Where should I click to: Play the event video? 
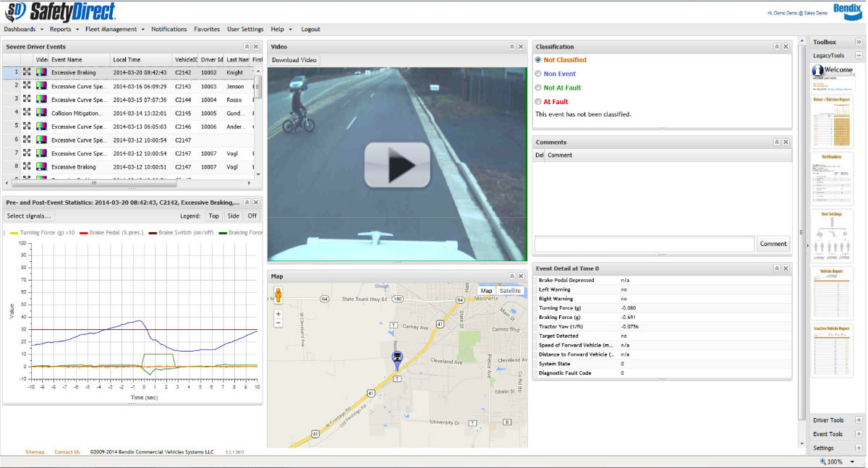(396, 166)
